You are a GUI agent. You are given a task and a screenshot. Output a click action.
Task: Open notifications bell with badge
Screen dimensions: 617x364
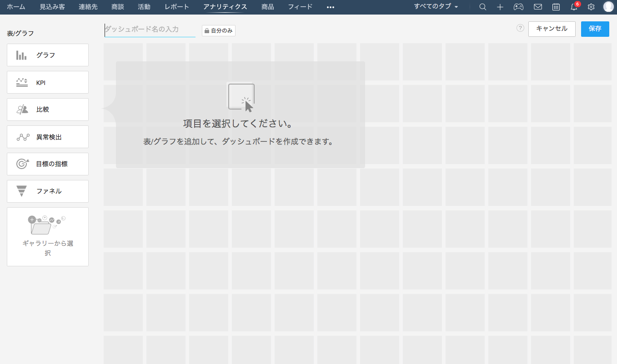574,7
